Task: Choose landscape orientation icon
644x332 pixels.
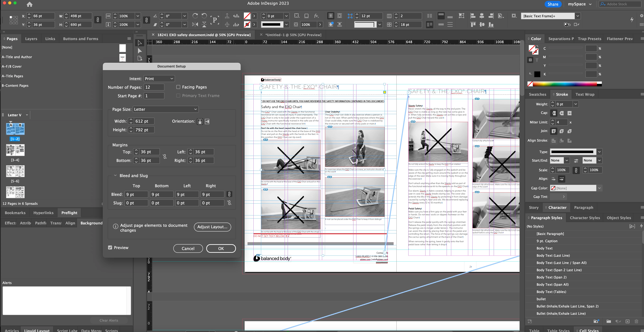Action: pyautogui.click(x=207, y=121)
